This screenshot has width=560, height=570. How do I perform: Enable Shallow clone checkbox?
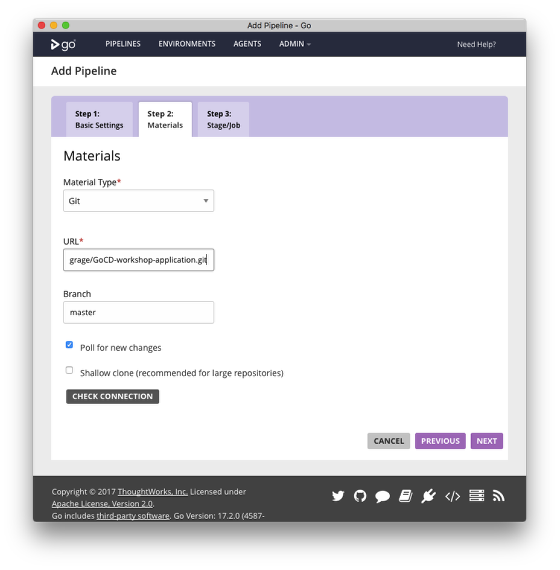click(x=69, y=370)
